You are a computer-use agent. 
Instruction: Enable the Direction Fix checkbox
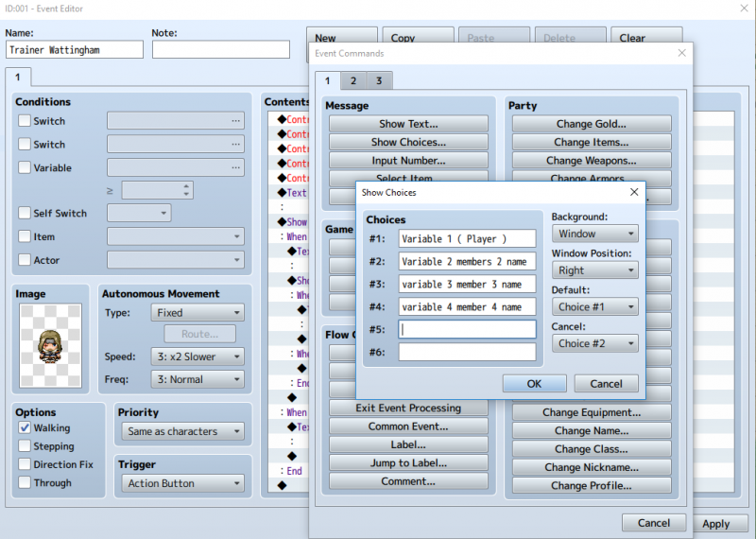[x=25, y=464]
